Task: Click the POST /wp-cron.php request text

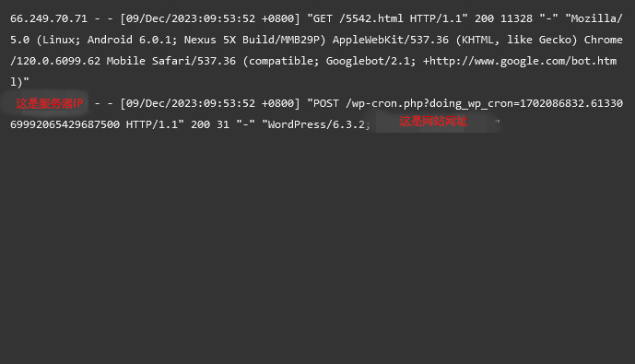Action: point(368,103)
